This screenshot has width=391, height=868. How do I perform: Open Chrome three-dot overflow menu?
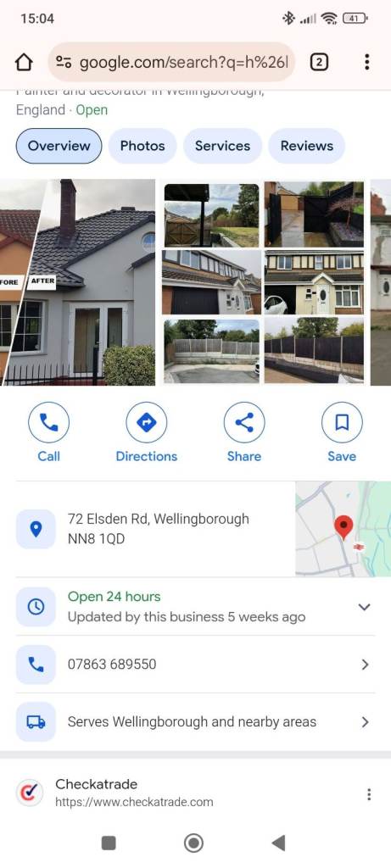tap(366, 62)
